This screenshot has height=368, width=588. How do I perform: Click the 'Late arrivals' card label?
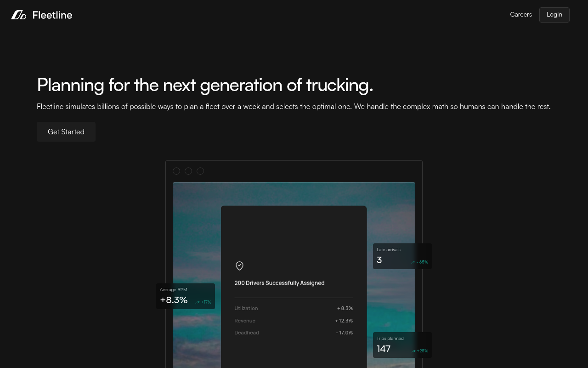(x=389, y=250)
